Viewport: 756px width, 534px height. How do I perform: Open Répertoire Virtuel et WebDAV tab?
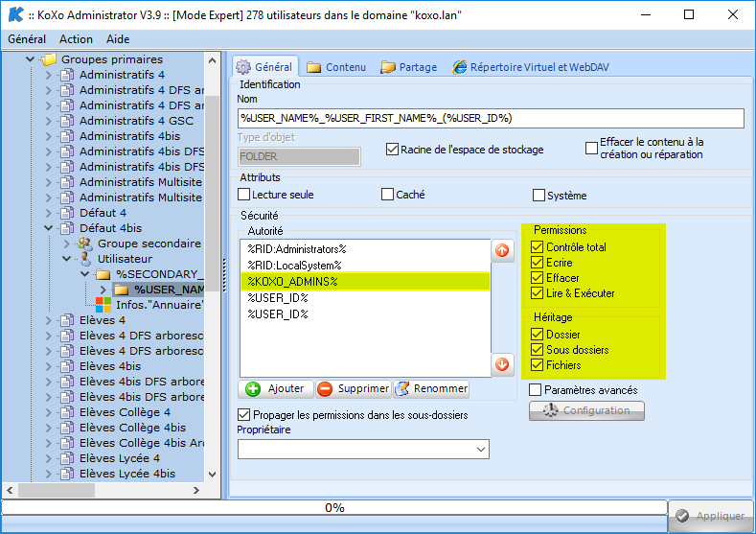(x=531, y=67)
